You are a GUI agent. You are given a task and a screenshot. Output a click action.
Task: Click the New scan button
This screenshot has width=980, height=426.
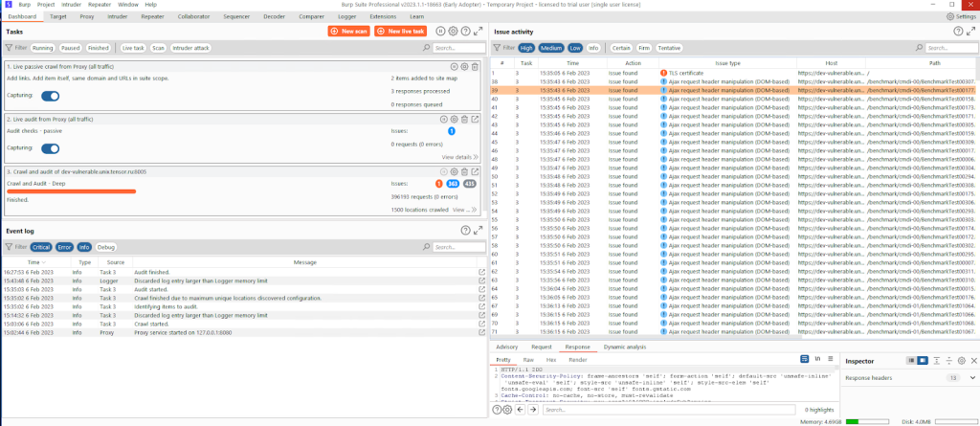tap(349, 32)
